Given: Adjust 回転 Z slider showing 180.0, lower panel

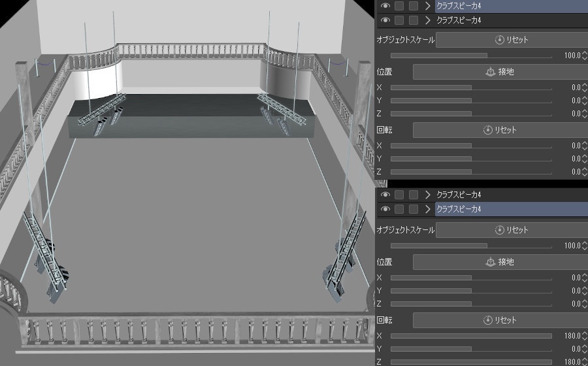Looking at the screenshot, I should click(x=471, y=362).
